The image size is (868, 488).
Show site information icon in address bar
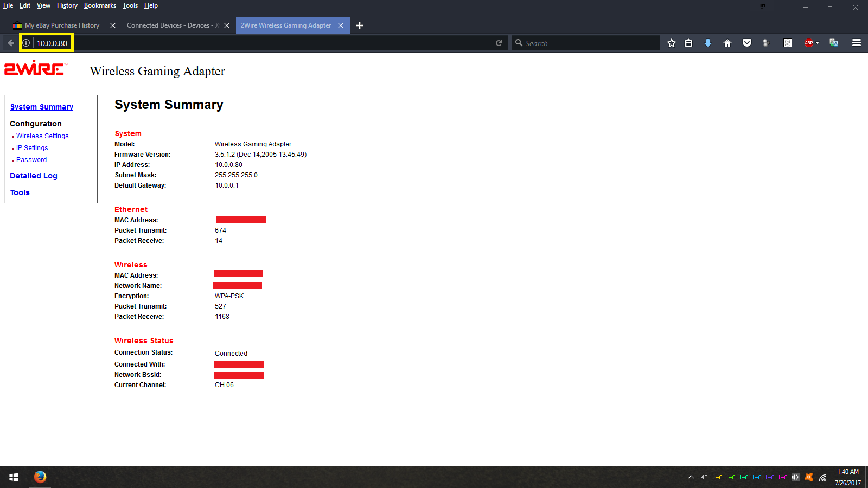(26, 43)
